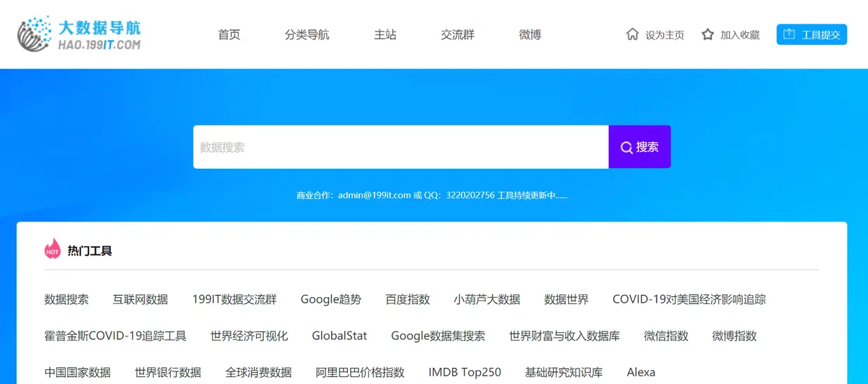Open the 世界银行数据 link
Screen dimensions: 868x384
168,372
